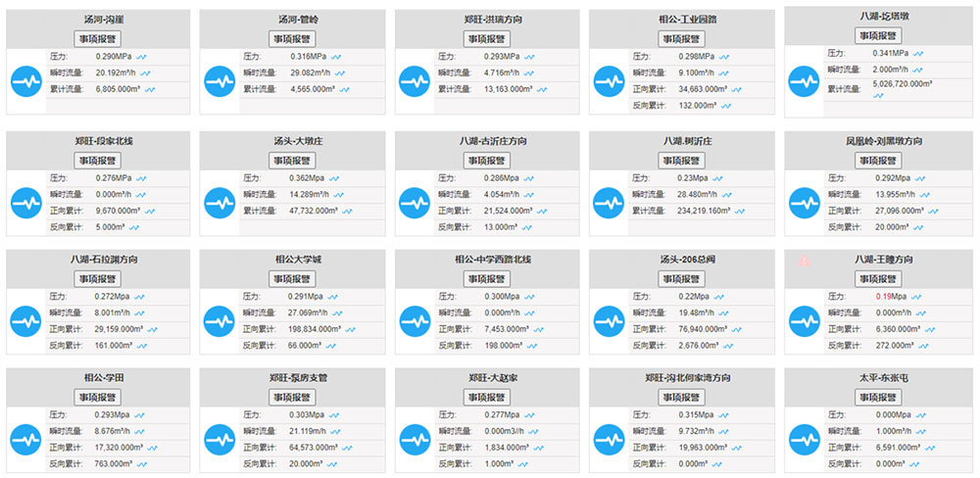
Task: View 累计流量 trend icon in 八湖-树沂庄
Action: tap(740, 212)
